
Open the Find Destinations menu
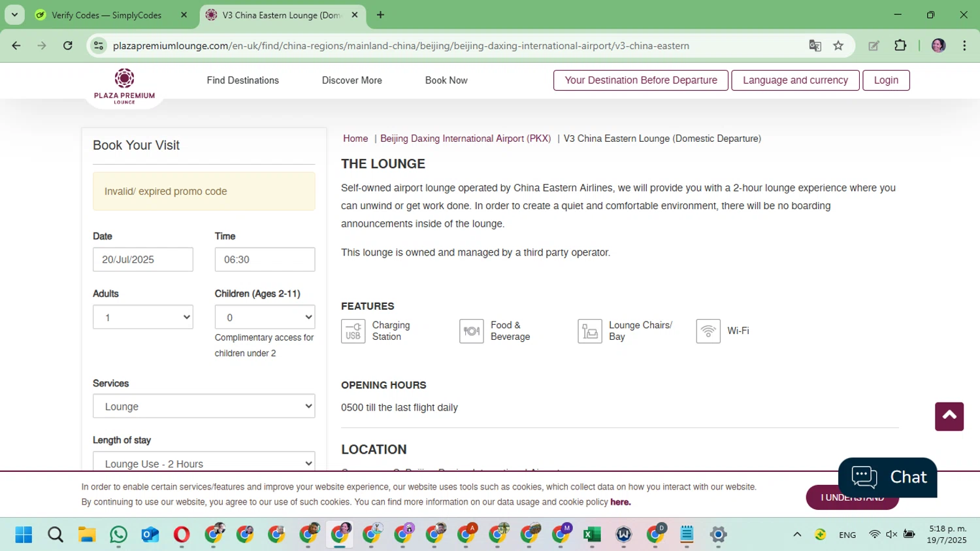pos(242,80)
